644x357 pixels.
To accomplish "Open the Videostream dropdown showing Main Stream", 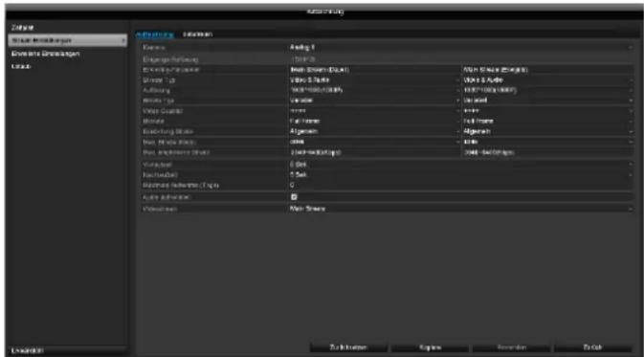I will (x=460, y=209).
